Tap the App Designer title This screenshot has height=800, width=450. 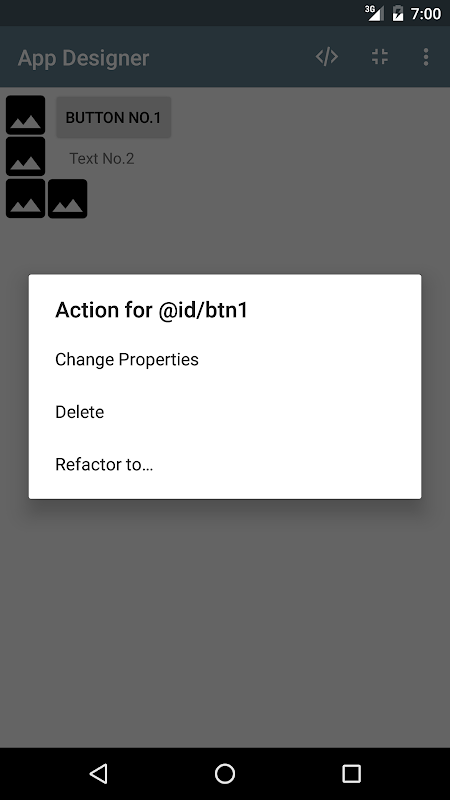tap(84, 58)
